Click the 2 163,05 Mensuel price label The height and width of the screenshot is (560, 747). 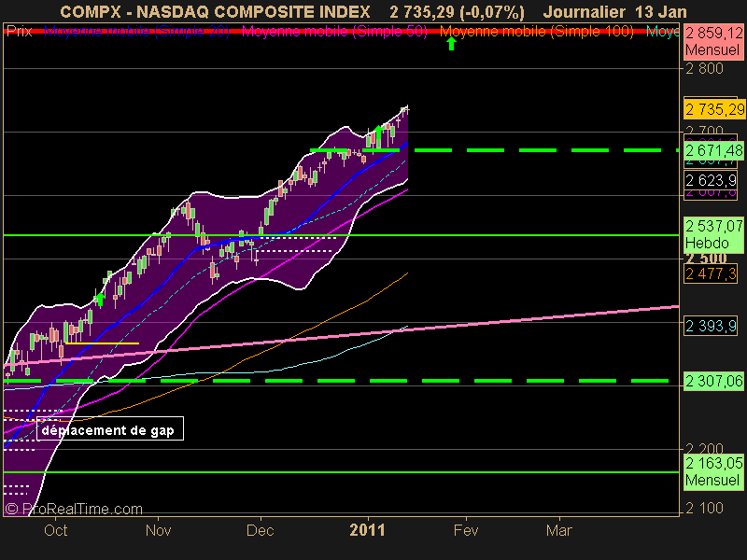tap(713, 471)
